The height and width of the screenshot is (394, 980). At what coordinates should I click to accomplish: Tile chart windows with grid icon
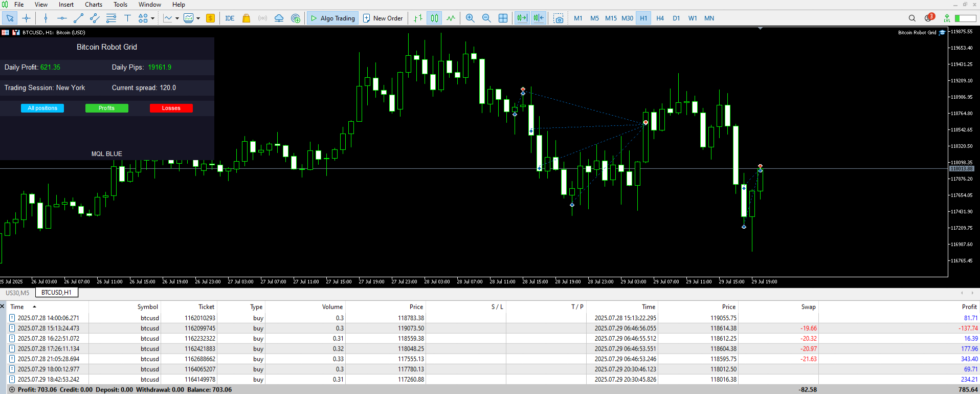point(503,18)
